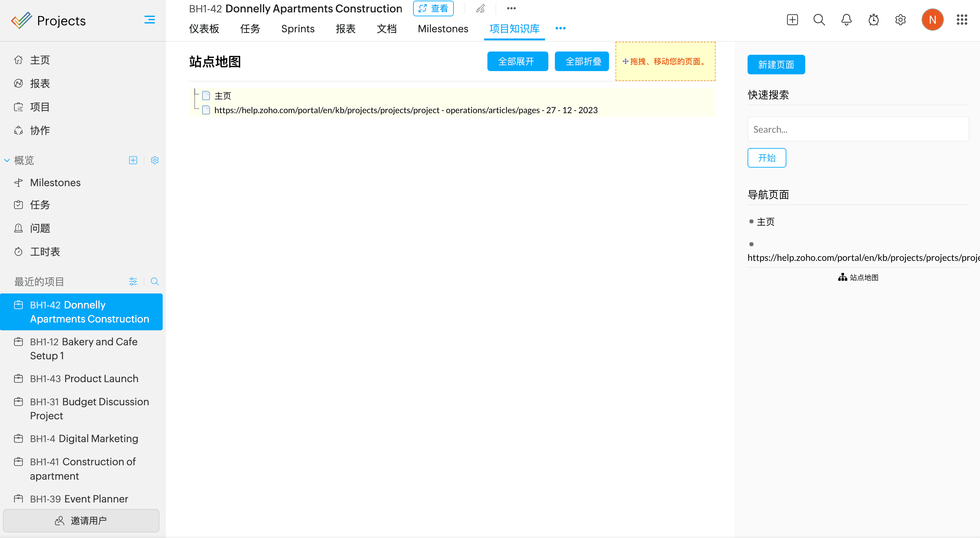This screenshot has height=538, width=980.
Task: Open the apps grid launcher
Action: tap(962, 20)
